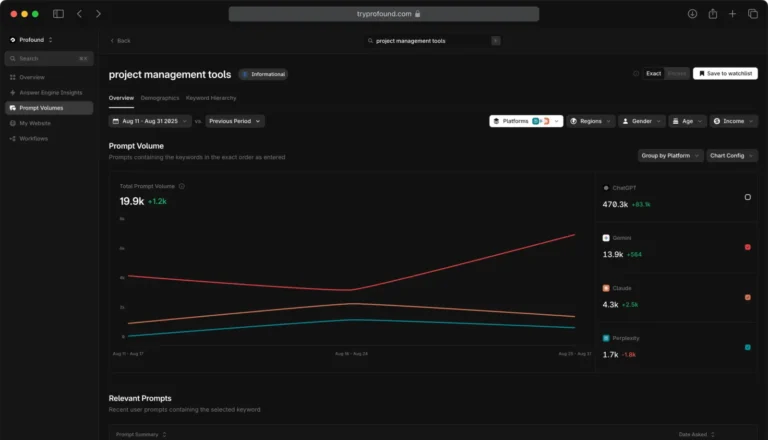The height and width of the screenshot is (440, 768).
Task: Open the Aug 11 - Aug 31 2025 date picker
Action: point(150,121)
